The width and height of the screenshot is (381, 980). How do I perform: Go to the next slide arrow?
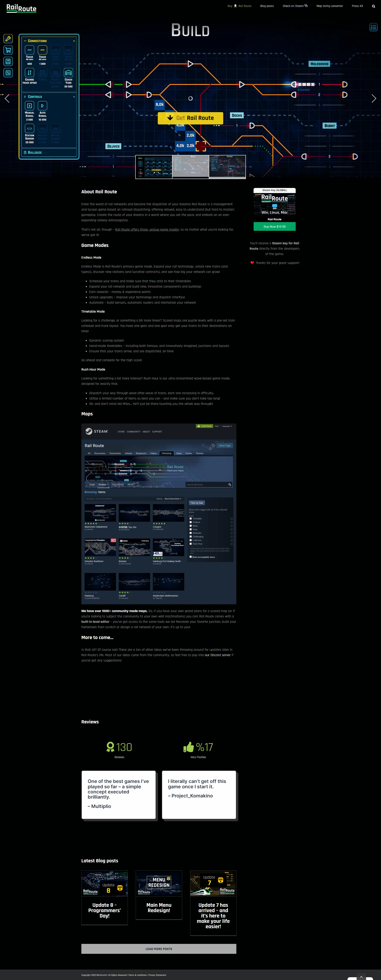click(373, 98)
